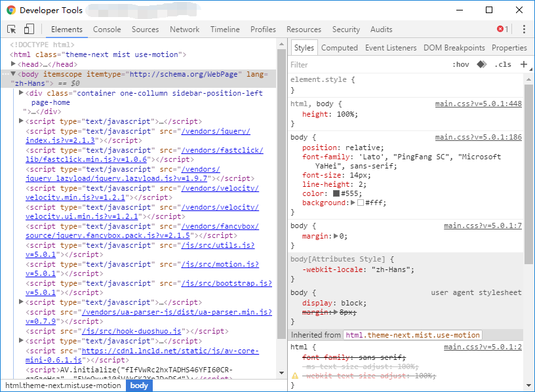
Task: Click the inherited-from html.theme-next.mist.use-motion link
Action: tap(412, 335)
